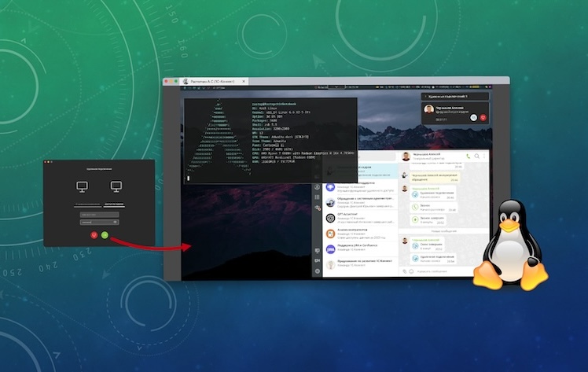Screen dimensions: 588x372
Task: Click the right computer monitor icon
Action: pyautogui.click(x=116, y=187)
